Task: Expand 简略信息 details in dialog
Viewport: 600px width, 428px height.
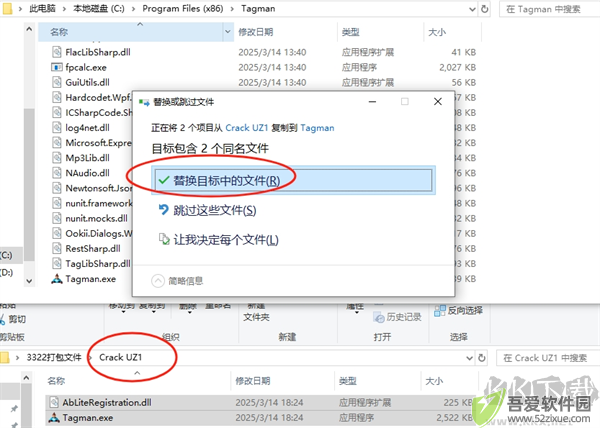Action: [177, 281]
